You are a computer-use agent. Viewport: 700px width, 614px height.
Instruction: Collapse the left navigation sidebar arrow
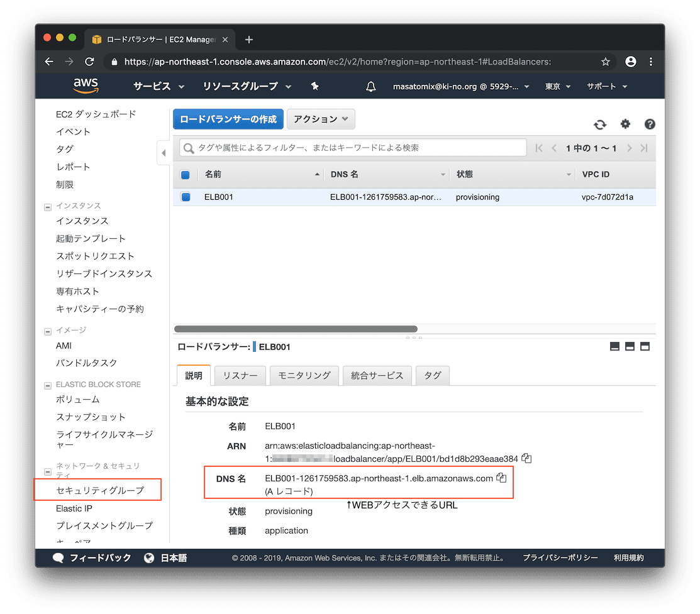coord(164,153)
